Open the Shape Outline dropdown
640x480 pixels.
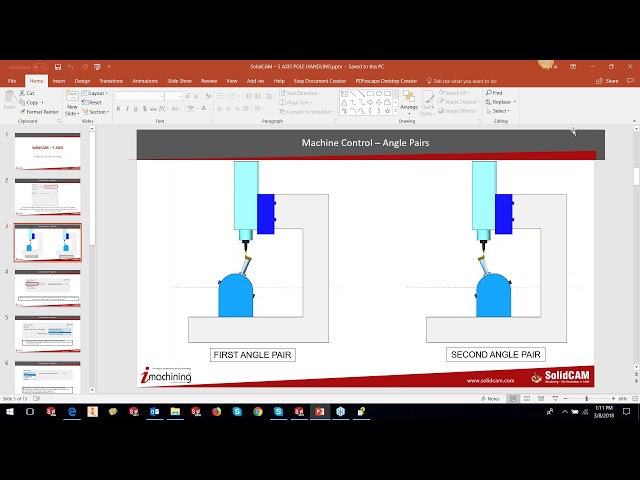(458, 102)
